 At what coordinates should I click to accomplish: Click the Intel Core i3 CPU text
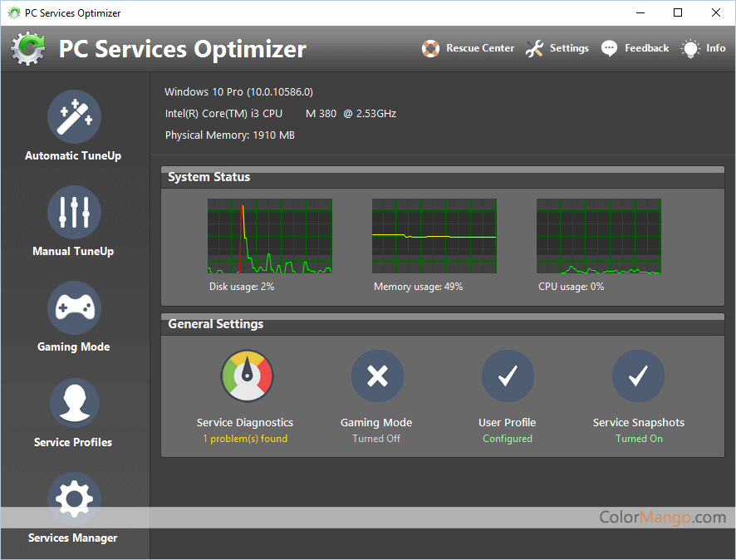(281, 114)
